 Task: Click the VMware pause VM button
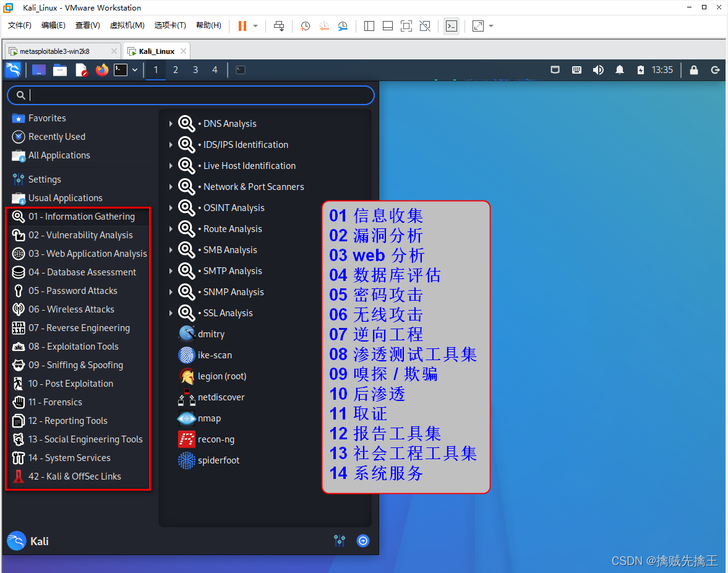242,26
